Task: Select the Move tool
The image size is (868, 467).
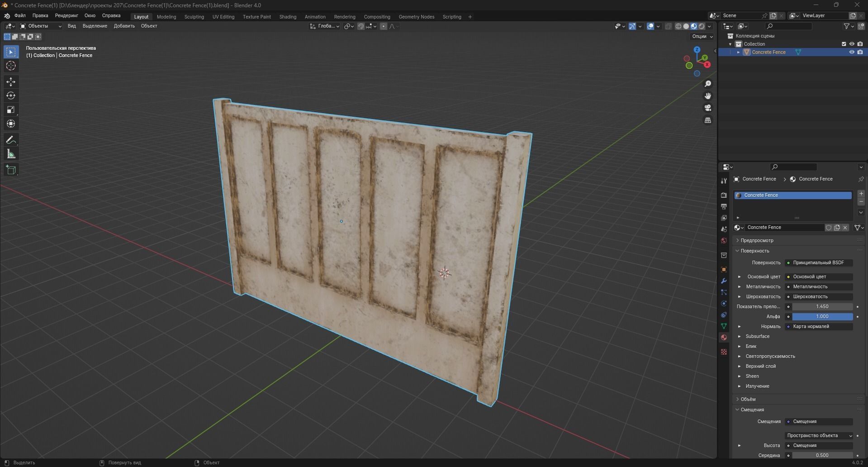Action: pos(11,82)
